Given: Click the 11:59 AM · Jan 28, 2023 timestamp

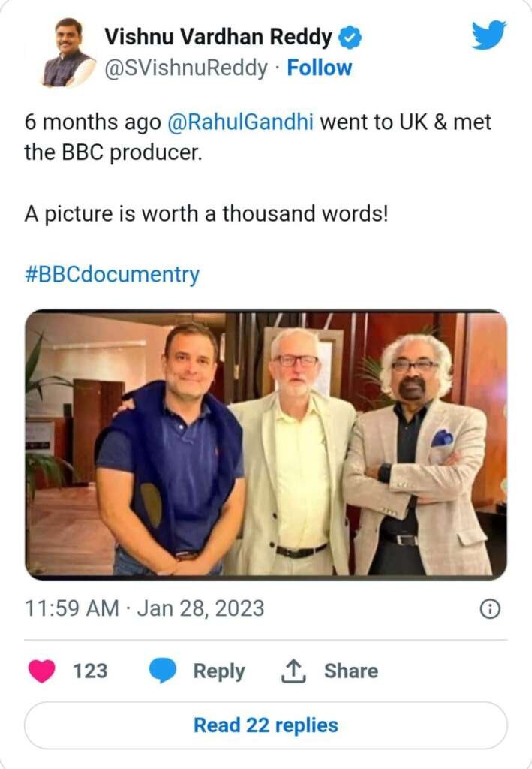Looking at the screenshot, I should click(144, 608).
